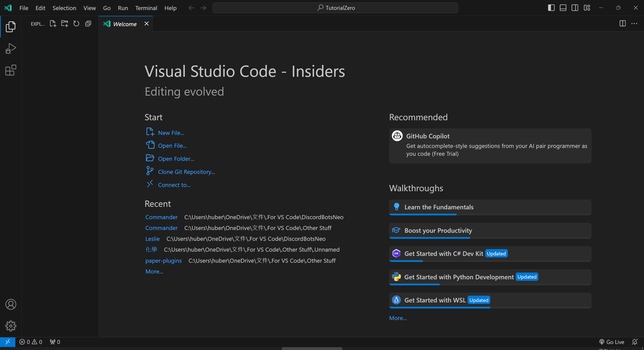Refresh the Explorer with the refresh icon

pos(76,24)
